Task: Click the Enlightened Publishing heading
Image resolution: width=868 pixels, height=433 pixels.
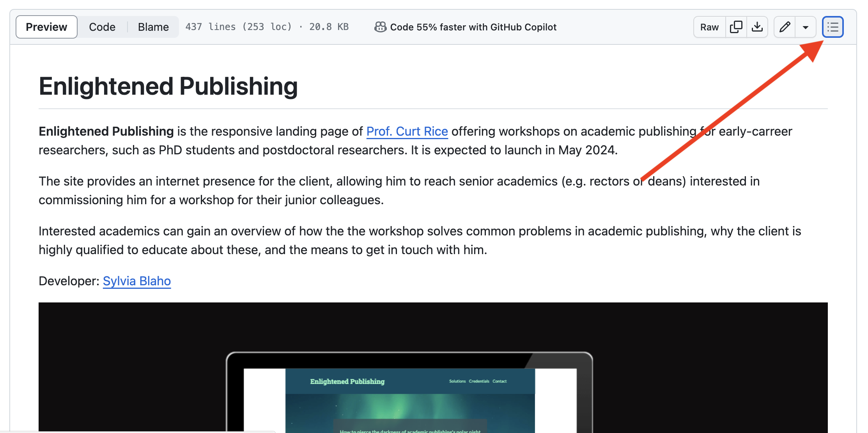Action: [x=168, y=86]
